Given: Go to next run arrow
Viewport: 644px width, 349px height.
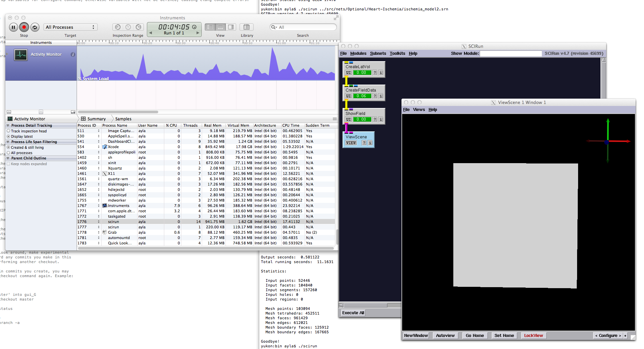Looking at the screenshot, I should point(198,33).
